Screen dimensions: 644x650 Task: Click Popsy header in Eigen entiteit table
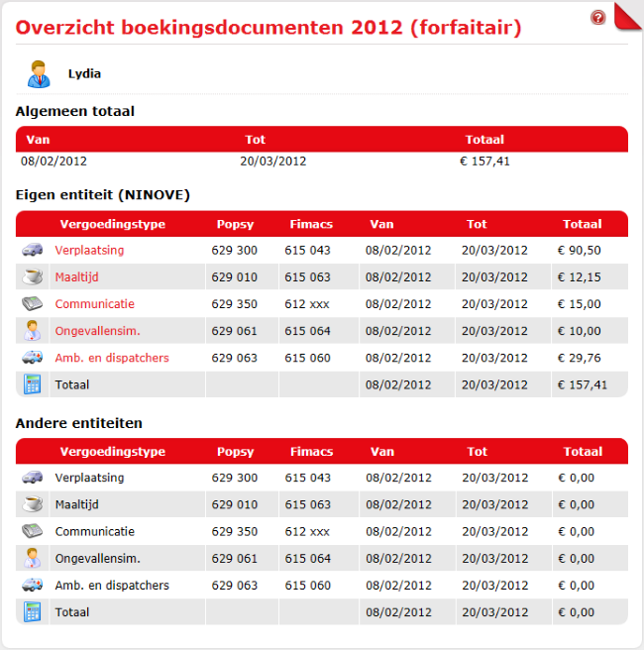235,224
